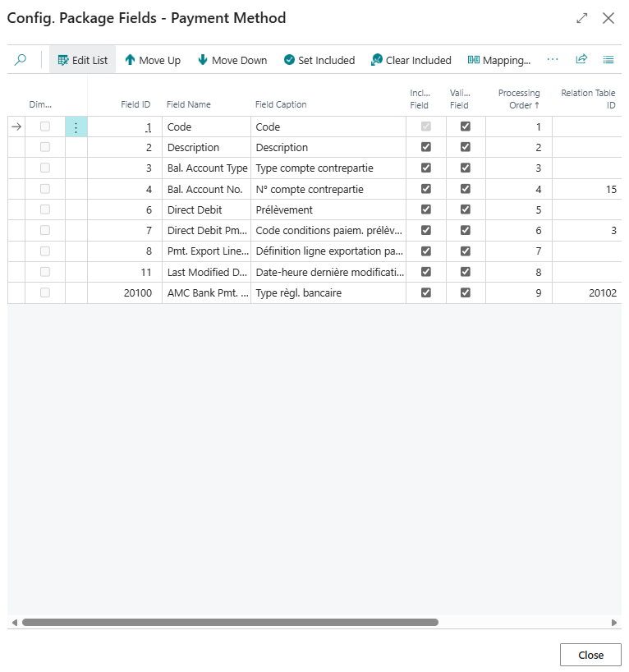Click Set Included action
Image resolution: width=629 pixels, height=672 pixels.
coord(319,60)
